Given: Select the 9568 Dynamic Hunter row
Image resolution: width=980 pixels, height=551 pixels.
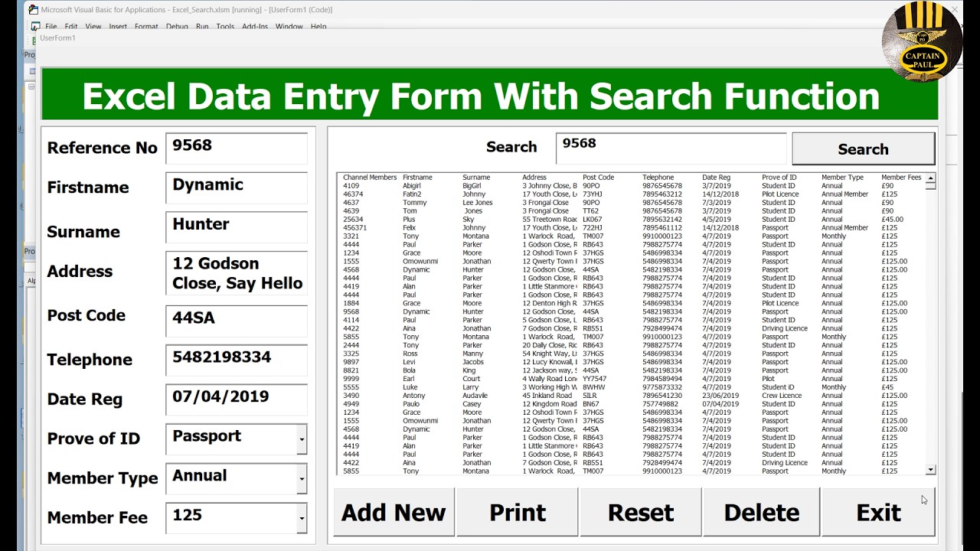Looking at the screenshot, I should coord(632,311).
